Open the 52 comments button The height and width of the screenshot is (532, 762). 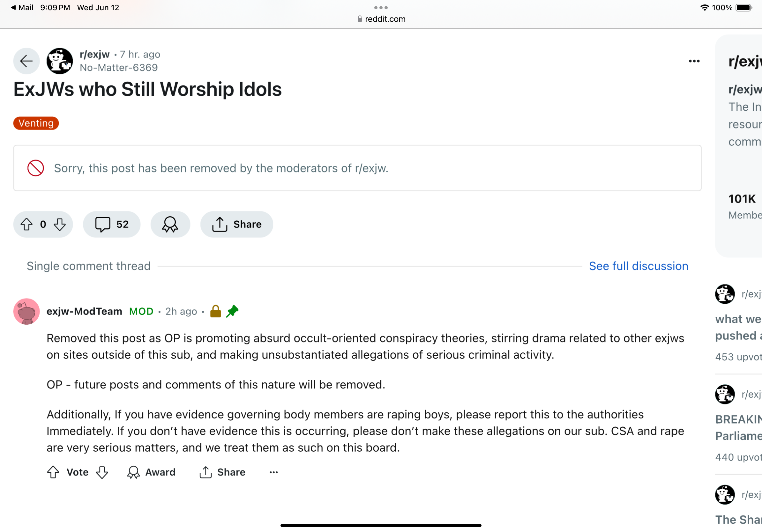tap(111, 225)
